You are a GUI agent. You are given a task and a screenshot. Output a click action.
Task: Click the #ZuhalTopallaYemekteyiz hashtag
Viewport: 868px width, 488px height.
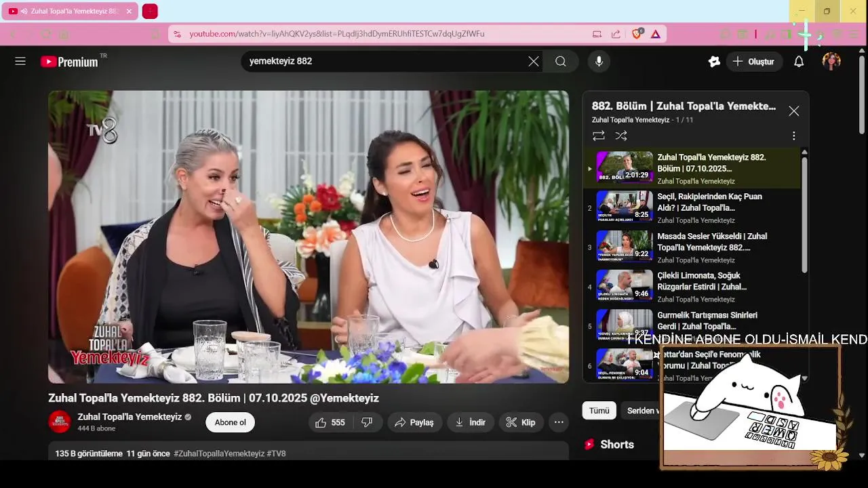click(219, 453)
